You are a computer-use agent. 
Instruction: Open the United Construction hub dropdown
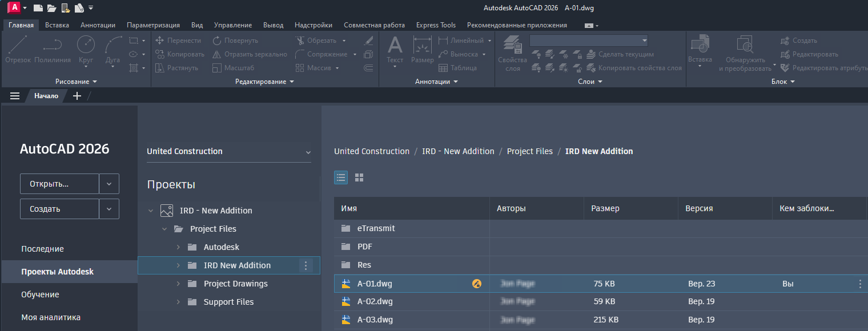(229, 152)
